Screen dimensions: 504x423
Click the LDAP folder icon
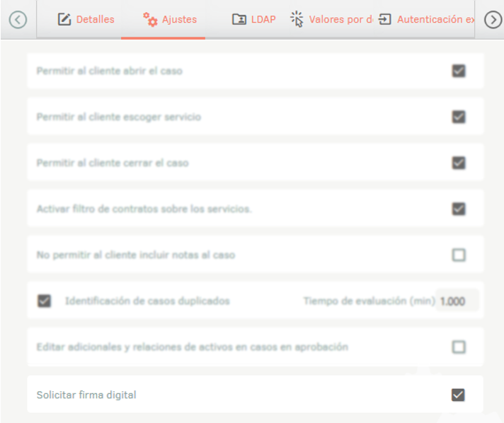coord(239,20)
